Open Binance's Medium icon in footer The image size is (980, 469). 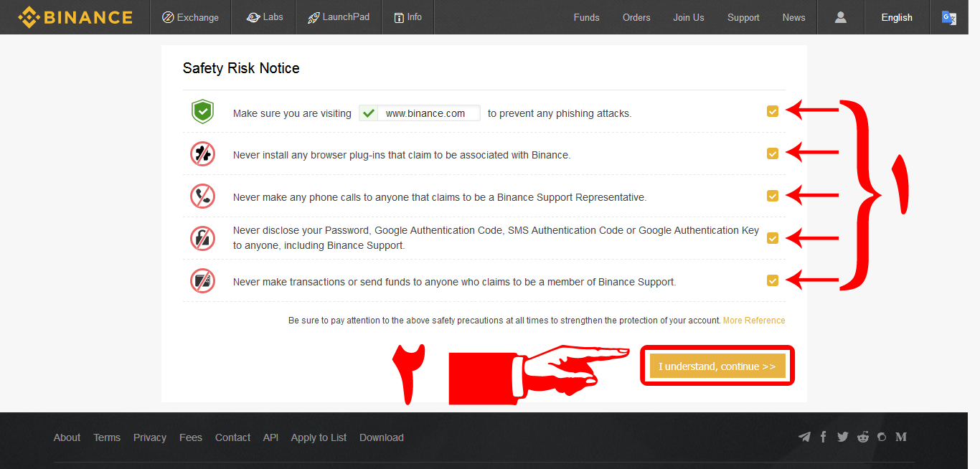point(901,437)
